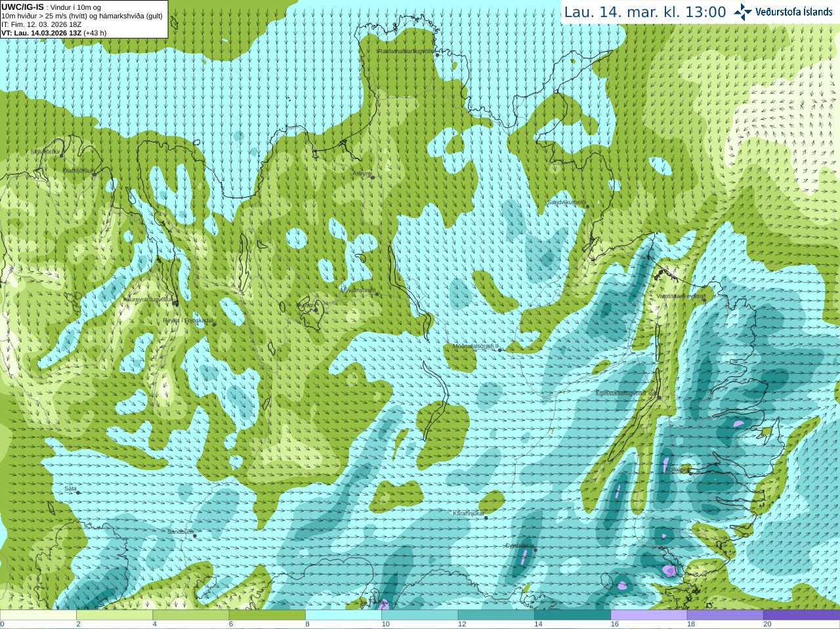Click the Veðurstofa Íslands logo
The width and height of the screenshot is (840, 629).
coord(742,12)
